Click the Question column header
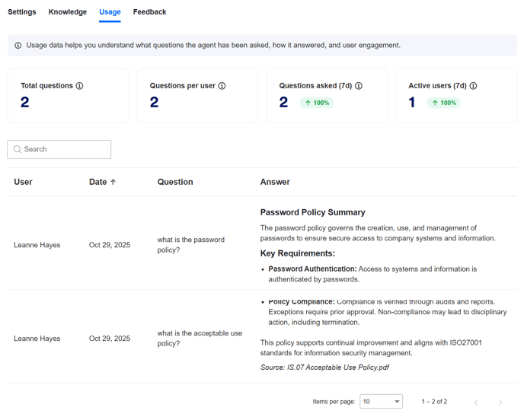Screen dimensions: 524x420 click(x=175, y=183)
